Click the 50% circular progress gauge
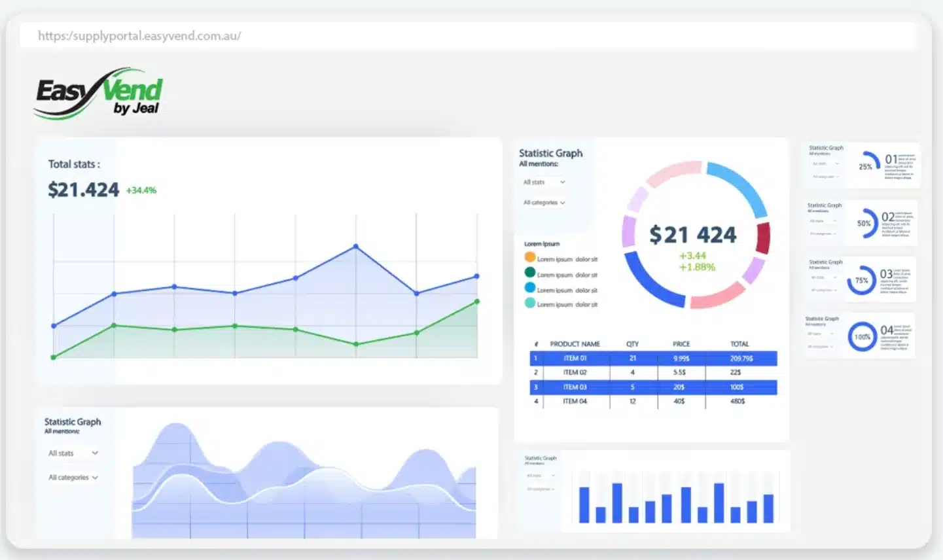The image size is (943, 560). pos(864,223)
